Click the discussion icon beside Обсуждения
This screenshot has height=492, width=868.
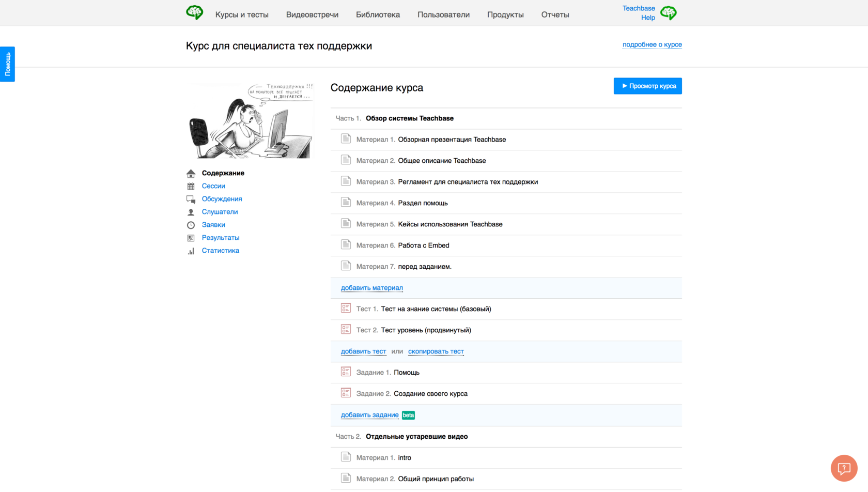click(191, 199)
